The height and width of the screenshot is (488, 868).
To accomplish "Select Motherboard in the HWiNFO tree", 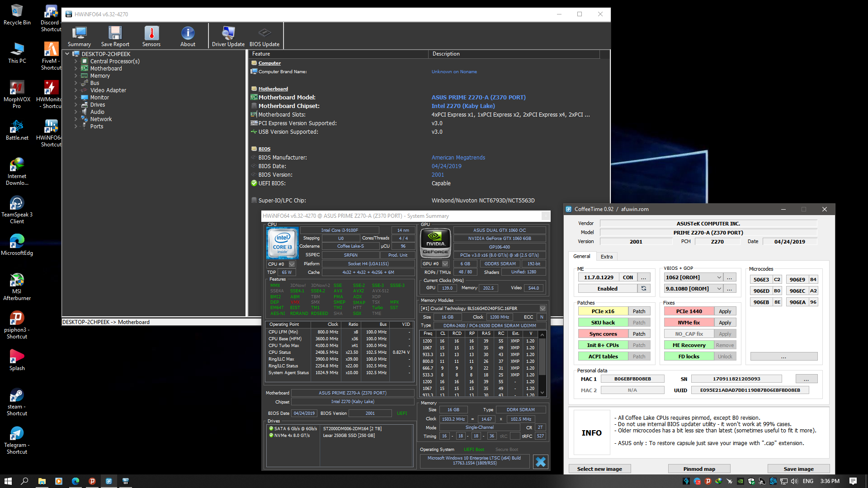I will [x=106, y=68].
